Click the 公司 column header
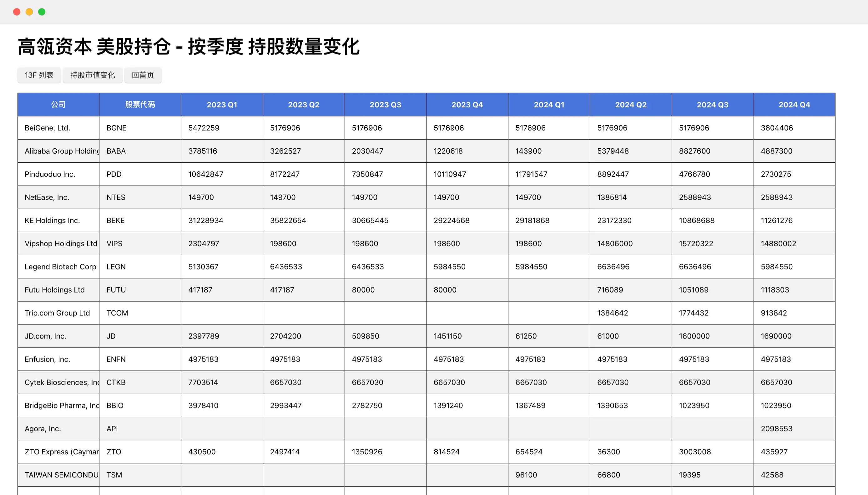868x495 pixels. click(58, 105)
